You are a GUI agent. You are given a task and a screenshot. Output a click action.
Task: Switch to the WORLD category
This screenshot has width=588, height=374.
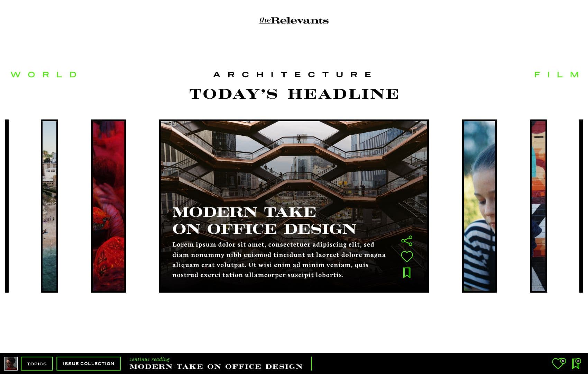(x=44, y=74)
